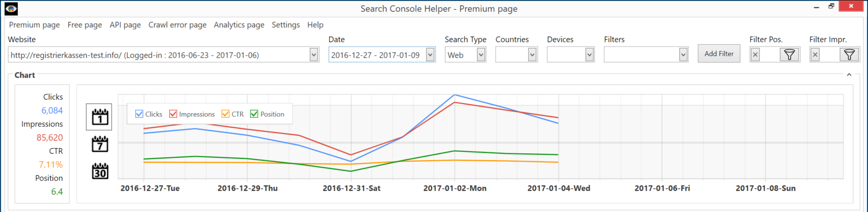
Task: Open the Date range dropdown
Action: click(x=430, y=55)
